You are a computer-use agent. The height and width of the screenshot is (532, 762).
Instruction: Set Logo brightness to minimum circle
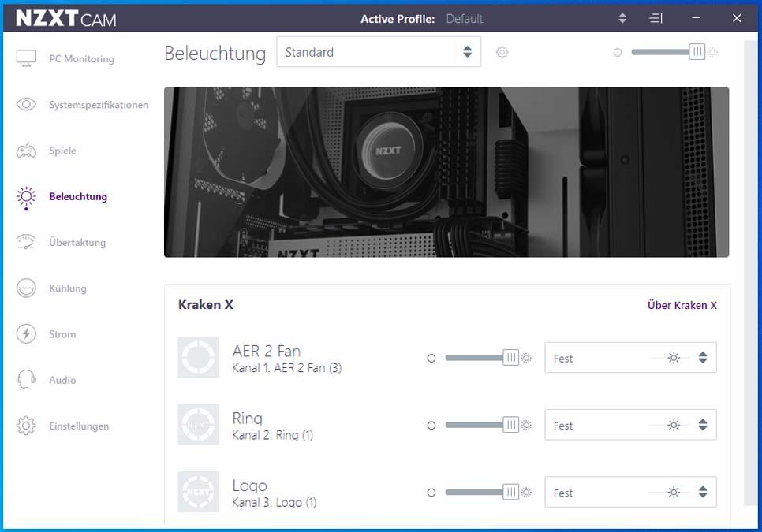pos(431,493)
